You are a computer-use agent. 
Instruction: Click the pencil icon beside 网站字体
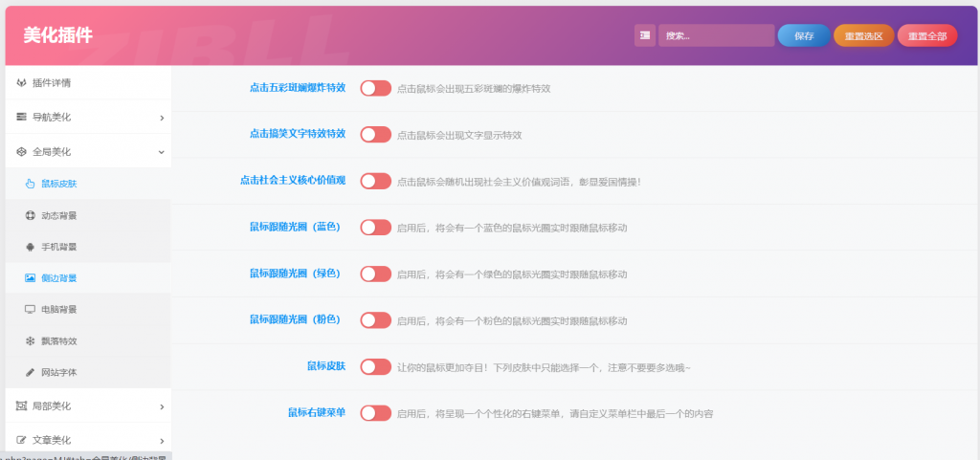coord(30,373)
